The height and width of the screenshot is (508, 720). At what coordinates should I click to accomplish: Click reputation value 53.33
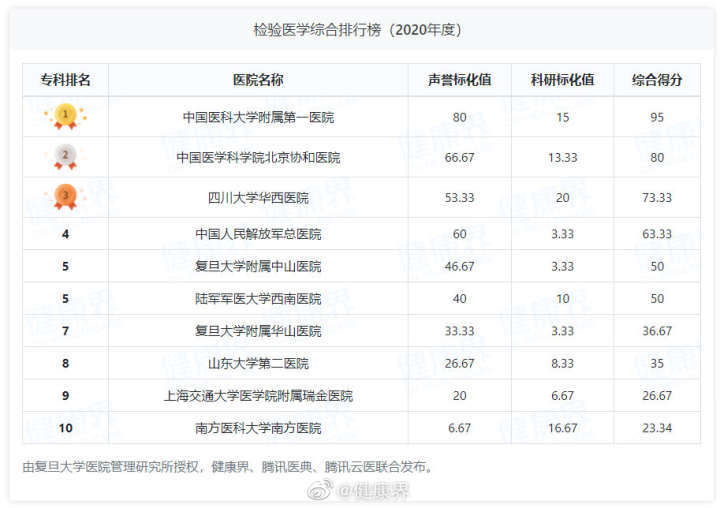(x=460, y=198)
